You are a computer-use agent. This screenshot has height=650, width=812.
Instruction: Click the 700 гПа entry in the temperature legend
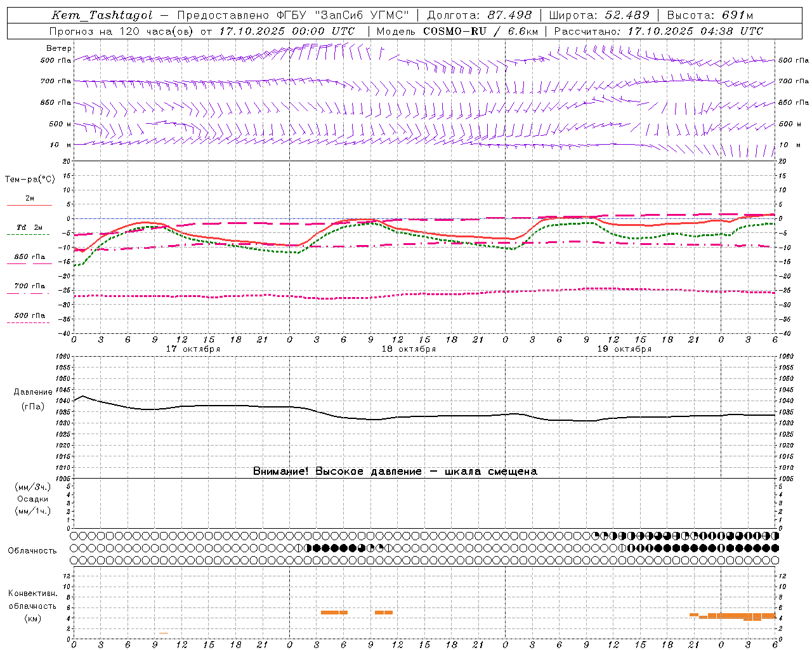(x=29, y=286)
